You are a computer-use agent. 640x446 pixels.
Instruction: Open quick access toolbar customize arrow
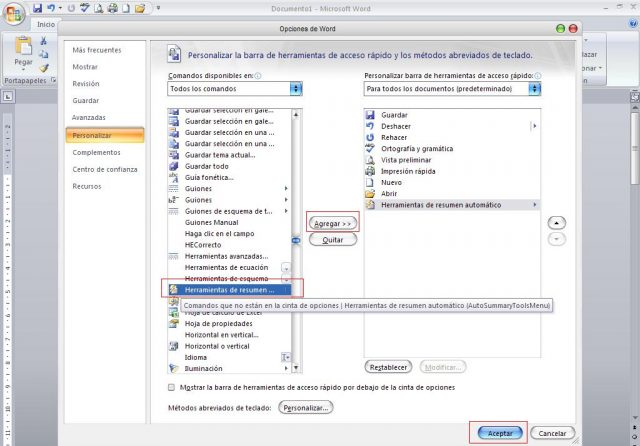[158, 8]
